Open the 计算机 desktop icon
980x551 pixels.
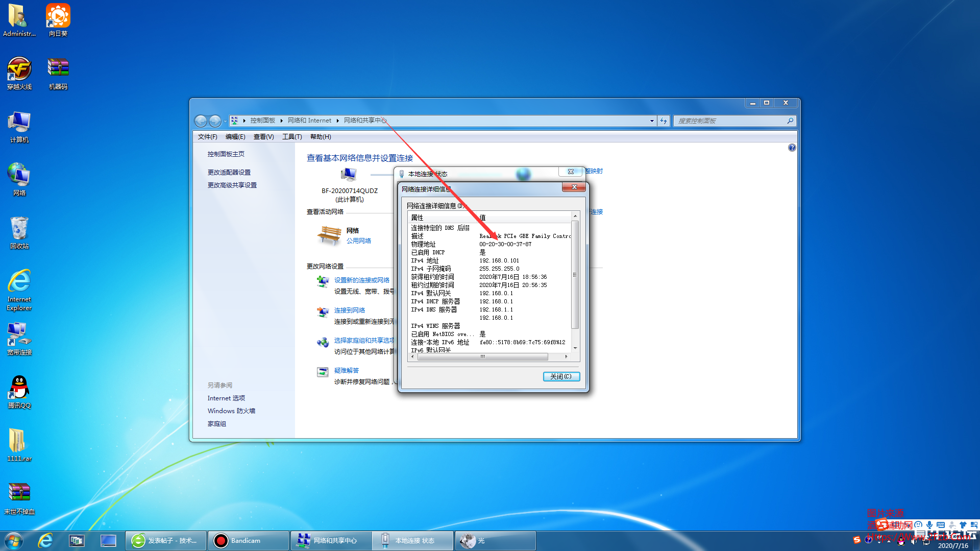coord(19,127)
